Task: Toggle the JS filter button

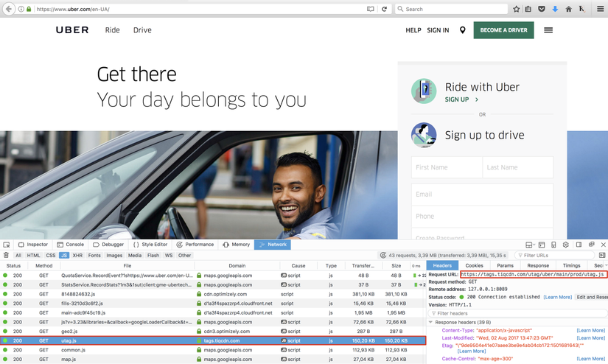Action: (64, 256)
